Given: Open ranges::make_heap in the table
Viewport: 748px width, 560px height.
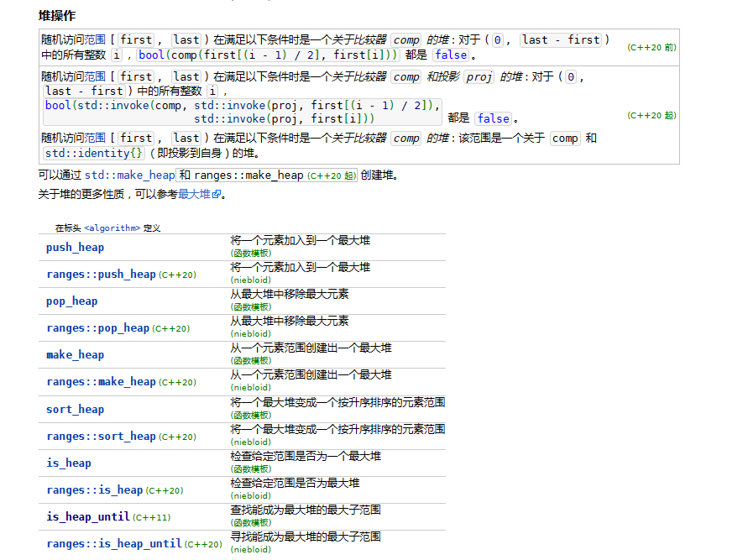Looking at the screenshot, I should coord(101,382).
